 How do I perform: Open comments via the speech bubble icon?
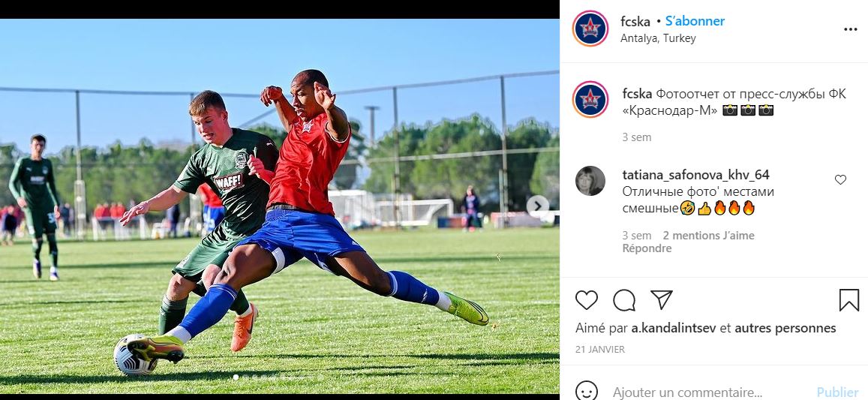(624, 300)
